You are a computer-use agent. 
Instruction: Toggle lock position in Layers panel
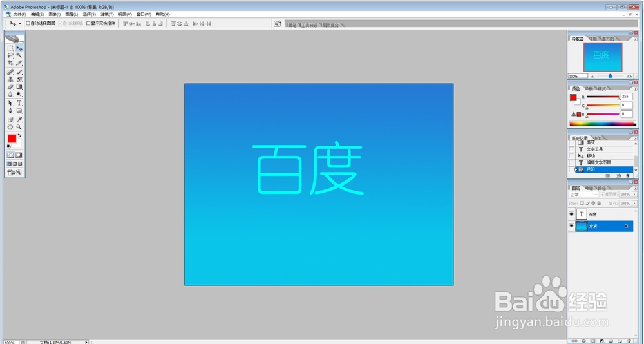(x=594, y=203)
